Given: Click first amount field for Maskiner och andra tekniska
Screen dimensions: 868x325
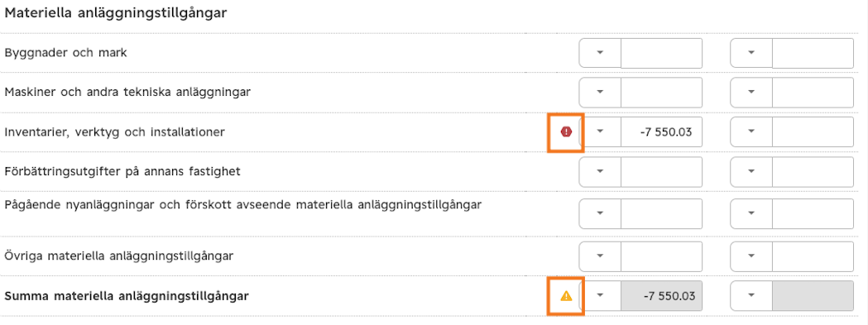Looking at the screenshot, I should click(x=661, y=93).
